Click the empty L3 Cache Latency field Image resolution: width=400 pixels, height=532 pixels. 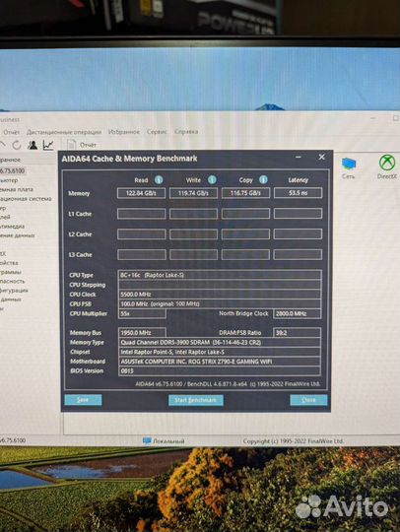coord(298,254)
